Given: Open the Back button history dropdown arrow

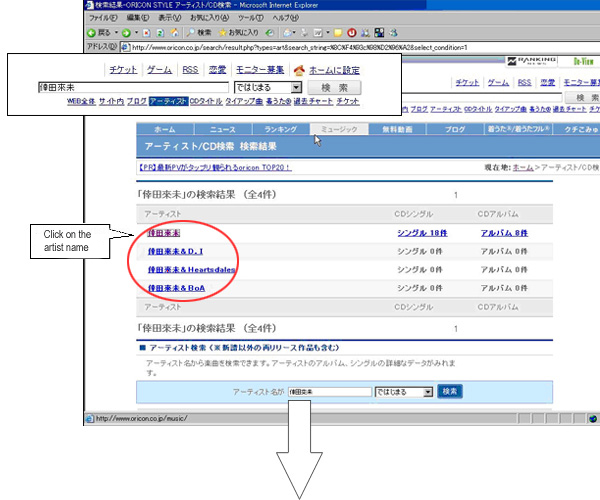Looking at the screenshot, I should pyautogui.click(x=116, y=33).
